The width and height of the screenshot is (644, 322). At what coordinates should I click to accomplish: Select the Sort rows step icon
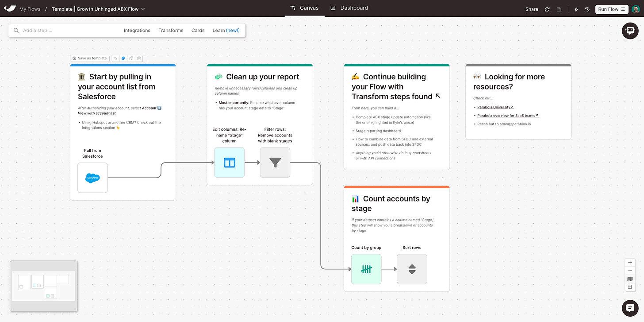tap(412, 269)
